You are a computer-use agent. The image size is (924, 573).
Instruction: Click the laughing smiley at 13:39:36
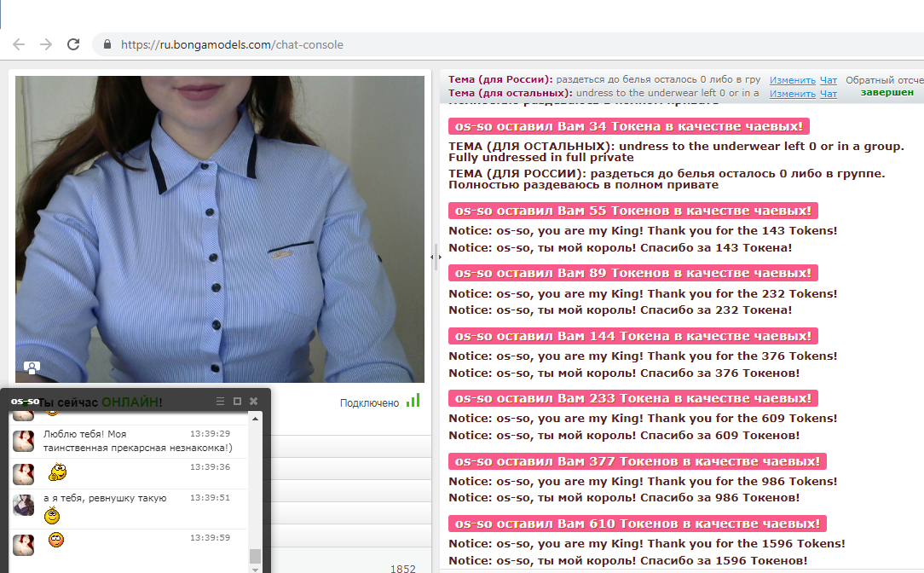[x=56, y=472]
